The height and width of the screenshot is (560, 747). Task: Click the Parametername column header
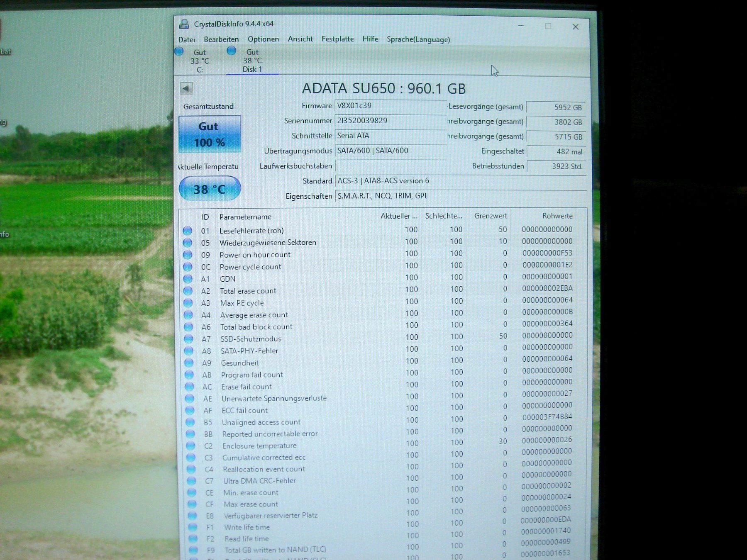pos(245,217)
